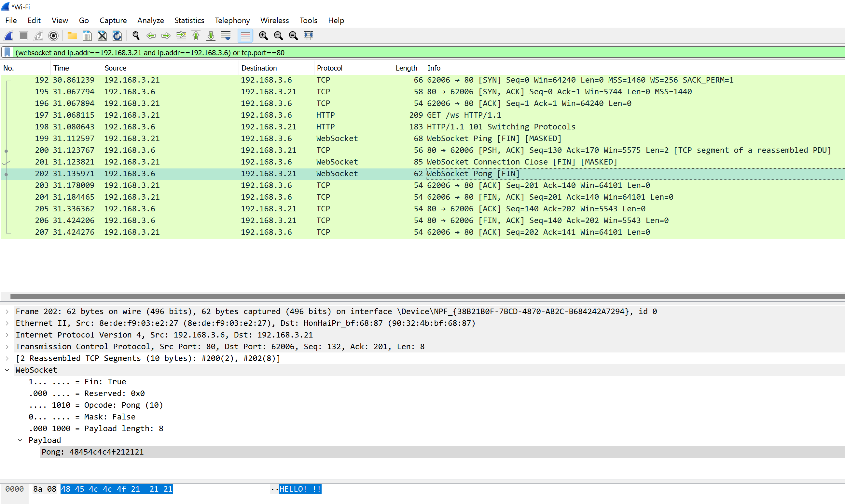The width and height of the screenshot is (845, 504).
Task: Reload this capture file
Action: tap(117, 36)
